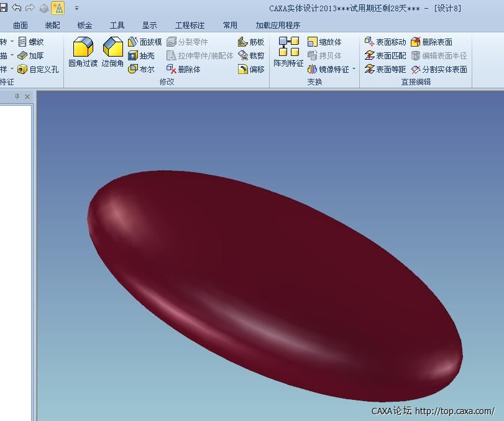Toggle the highlighted design tree icon
The image size is (504, 421).
click(58, 8)
